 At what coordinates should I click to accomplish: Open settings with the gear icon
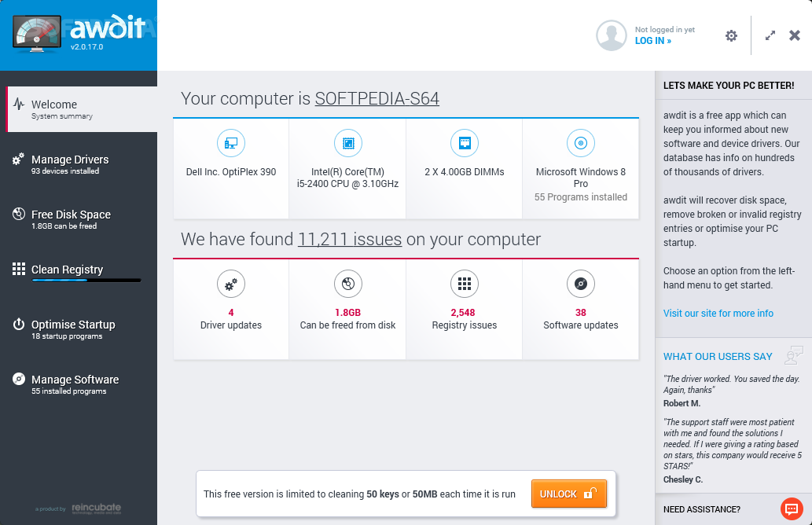pyautogui.click(x=731, y=35)
